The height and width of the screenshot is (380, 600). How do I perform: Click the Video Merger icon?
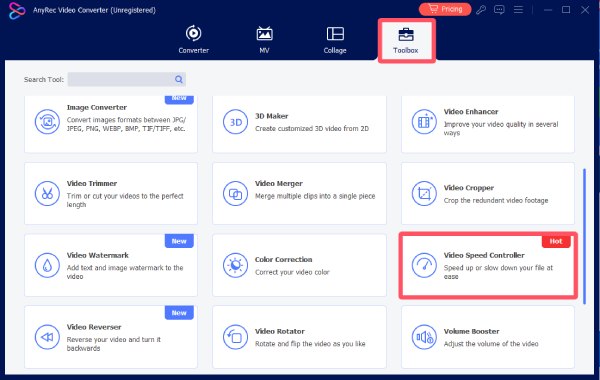coord(235,193)
